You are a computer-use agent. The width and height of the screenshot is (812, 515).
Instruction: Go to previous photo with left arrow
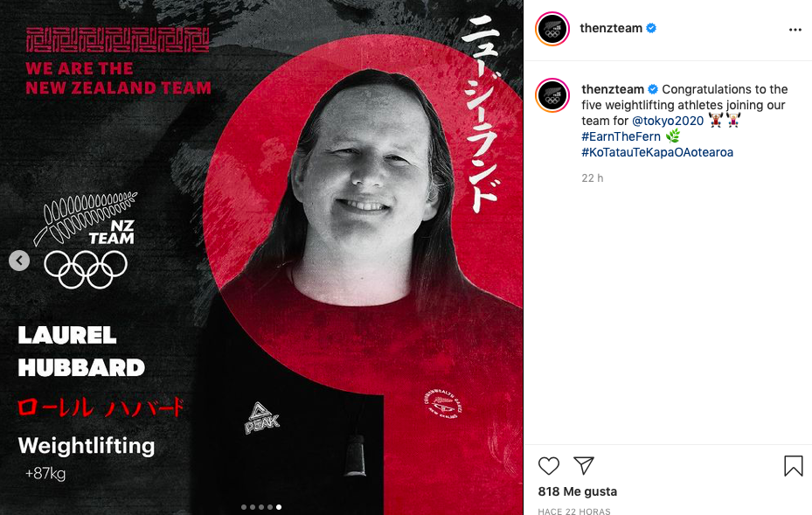pos(19,261)
